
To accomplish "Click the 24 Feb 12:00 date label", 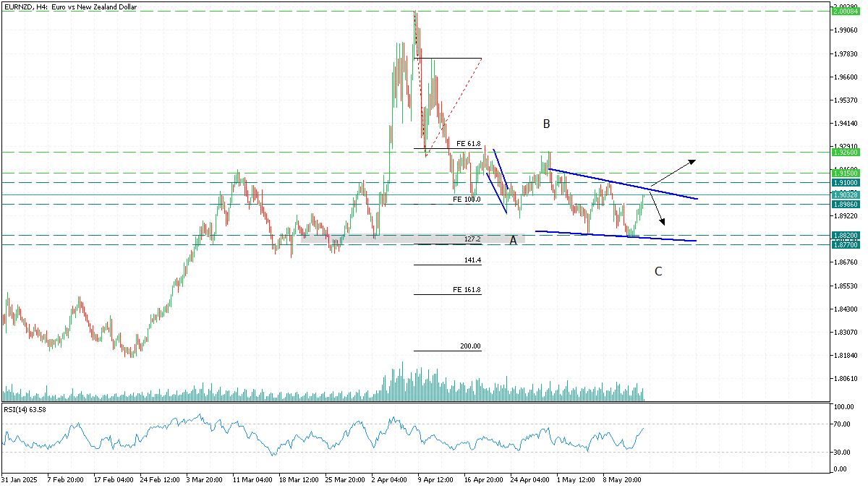I will click(159, 480).
